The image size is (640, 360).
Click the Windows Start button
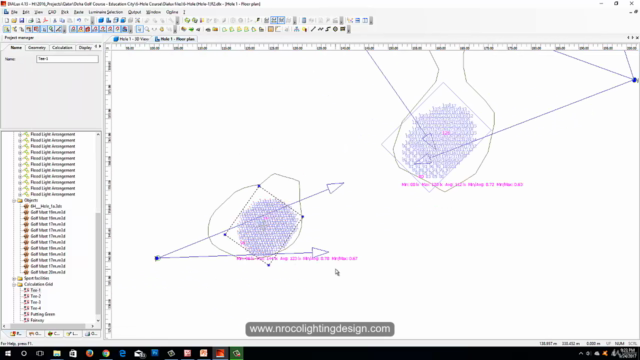pyautogui.click(x=8, y=353)
